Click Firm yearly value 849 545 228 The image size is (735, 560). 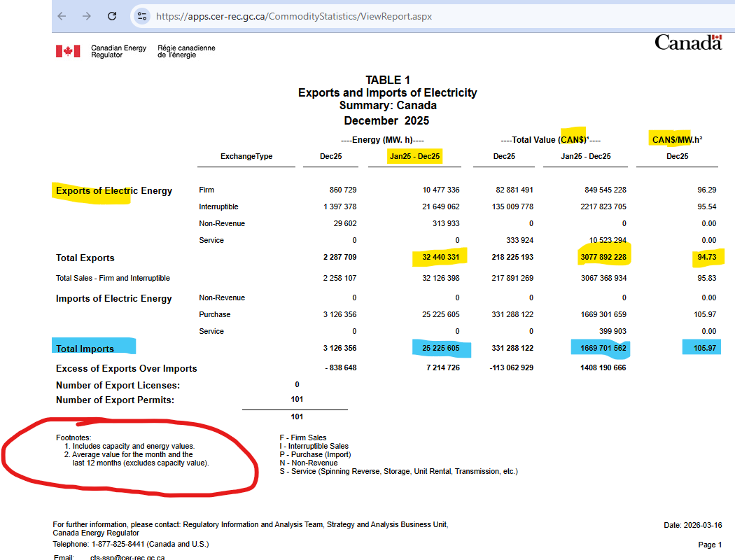(605, 190)
